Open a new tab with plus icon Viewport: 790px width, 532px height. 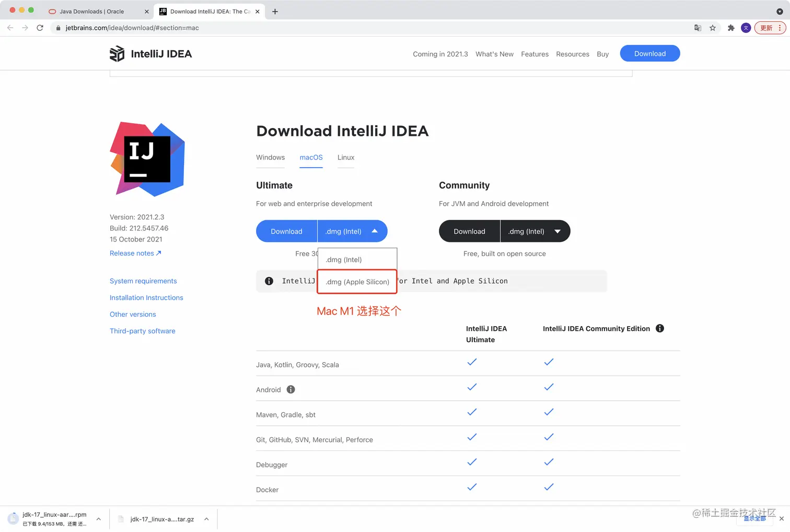(275, 11)
